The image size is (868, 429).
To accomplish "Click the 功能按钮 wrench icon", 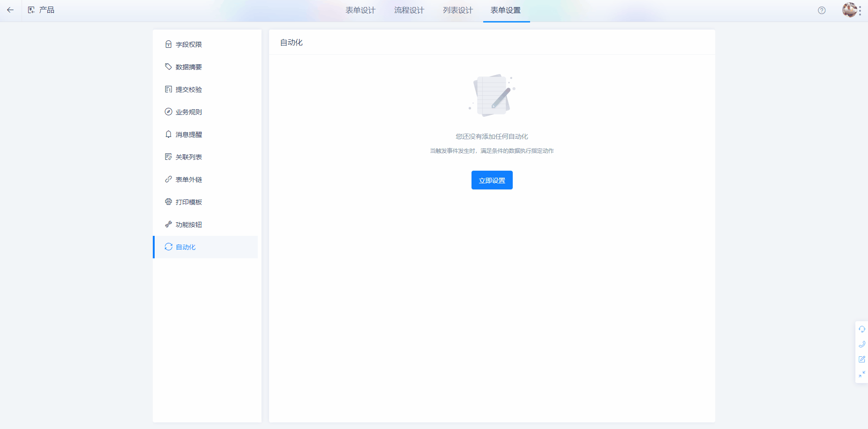I will 168,224.
